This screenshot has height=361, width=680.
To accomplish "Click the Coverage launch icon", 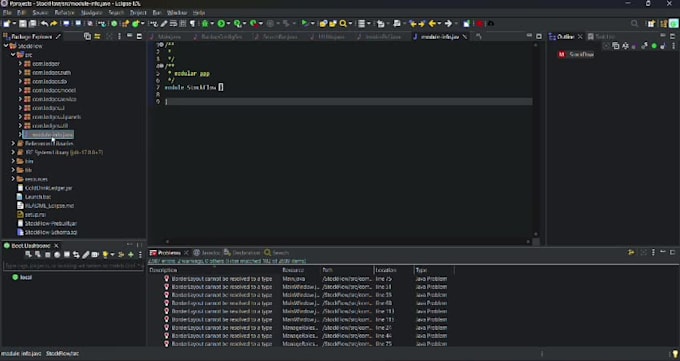I will click(x=237, y=24).
